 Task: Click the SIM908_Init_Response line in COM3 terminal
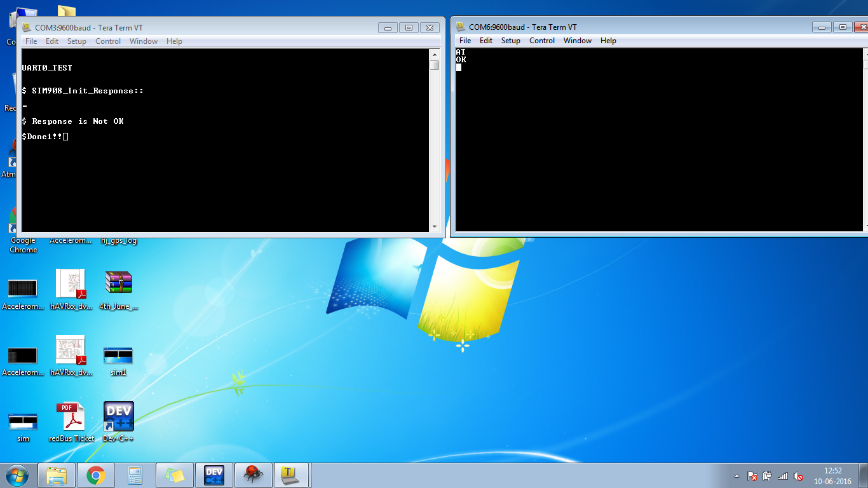click(x=83, y=91)
